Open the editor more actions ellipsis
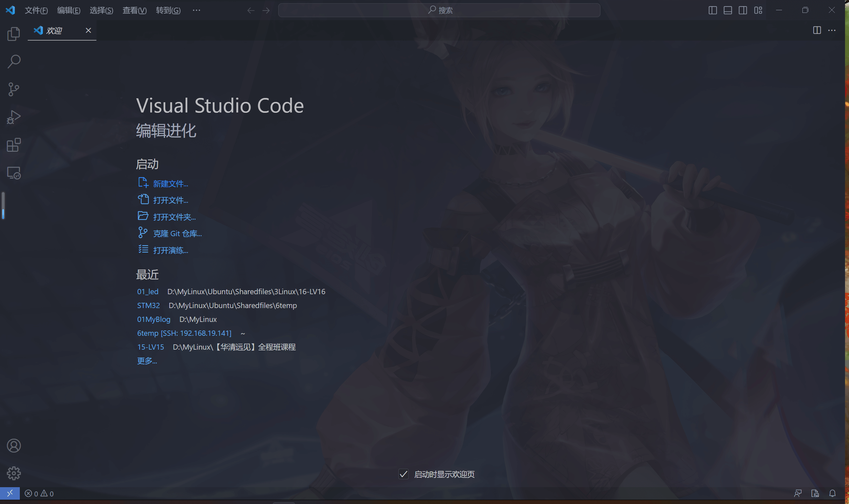Image resolution: width=849 pixels, height=504 pixels. (832, 30)
